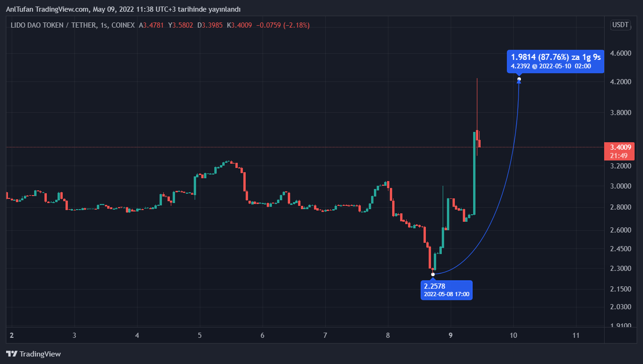
Task: Click the LIDO DAO TOKEN / TETHER symbol title
Action: point(54,25)
